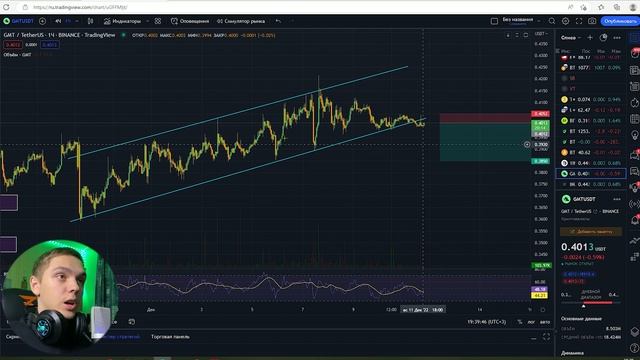Click the date label on the time axis
The height and width of the screenshot is (360, 640).
click(x=422, y=310)
